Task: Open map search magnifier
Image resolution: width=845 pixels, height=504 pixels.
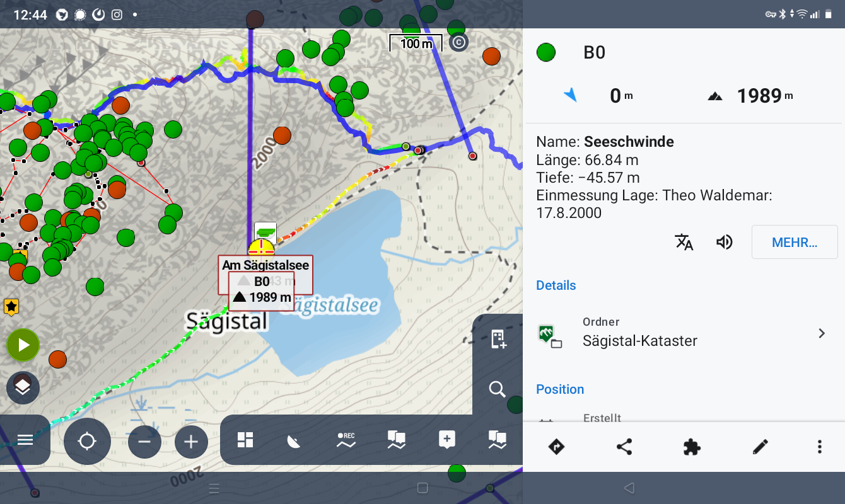Action: pos(498,389)
